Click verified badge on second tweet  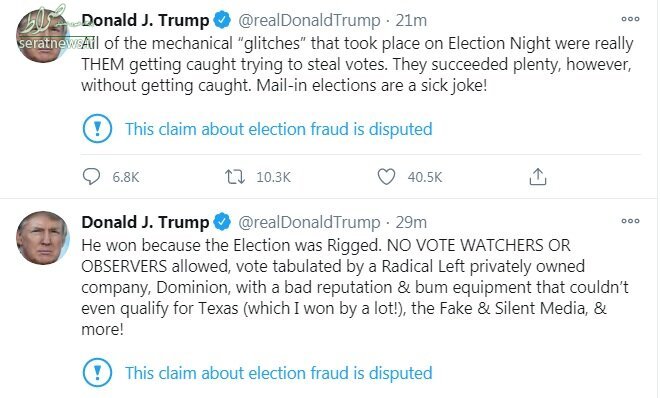(222, 222)
